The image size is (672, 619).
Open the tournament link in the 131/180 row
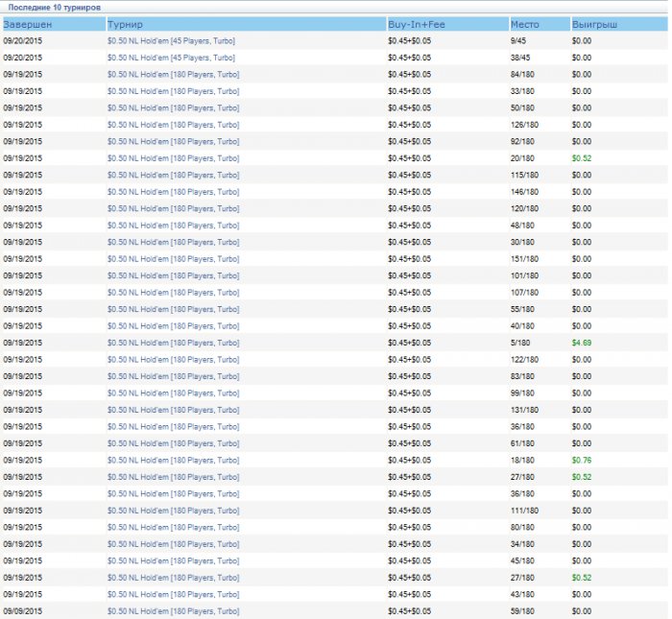173,410
